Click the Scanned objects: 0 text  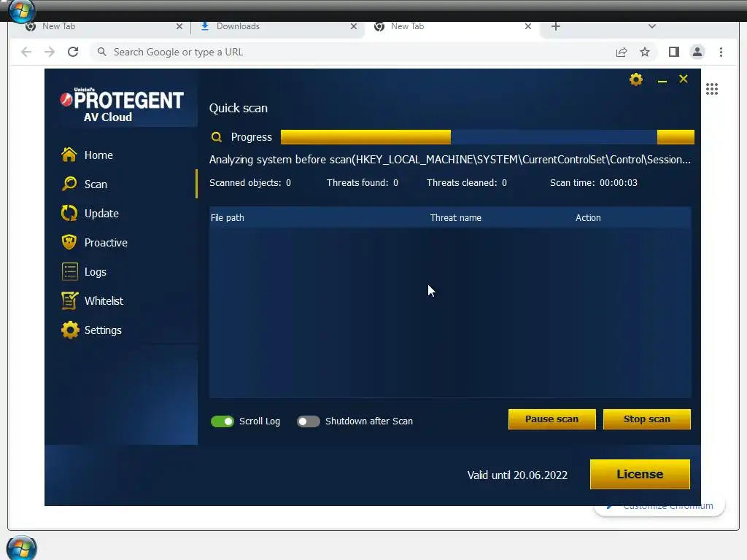(x=250, y=183)
